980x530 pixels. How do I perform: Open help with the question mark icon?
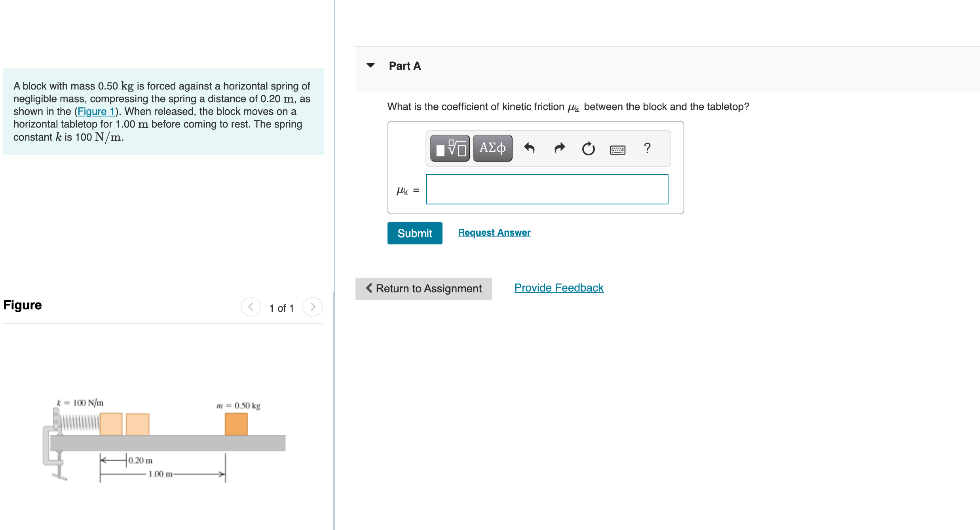(647, 149)
